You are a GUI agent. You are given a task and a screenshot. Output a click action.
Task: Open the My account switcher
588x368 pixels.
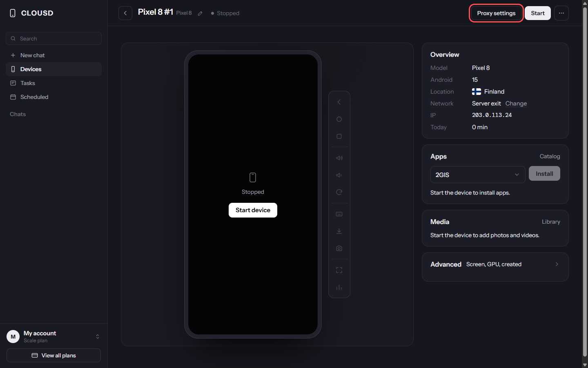pyautogui.click(x=53, y=337)
